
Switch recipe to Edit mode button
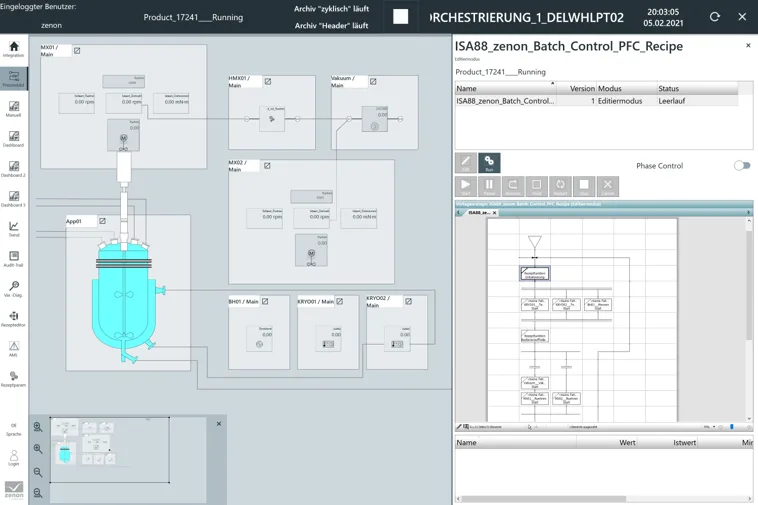(x=466, y=163)
